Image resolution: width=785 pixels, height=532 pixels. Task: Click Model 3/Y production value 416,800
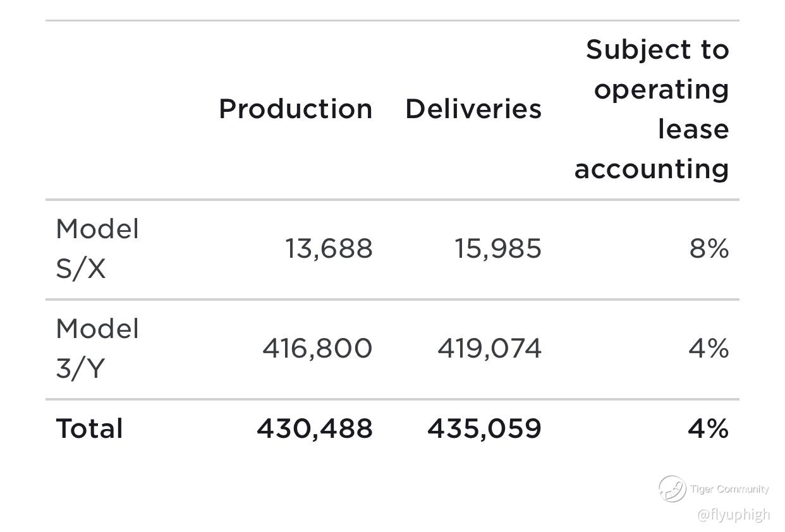(x=317, y=349)
